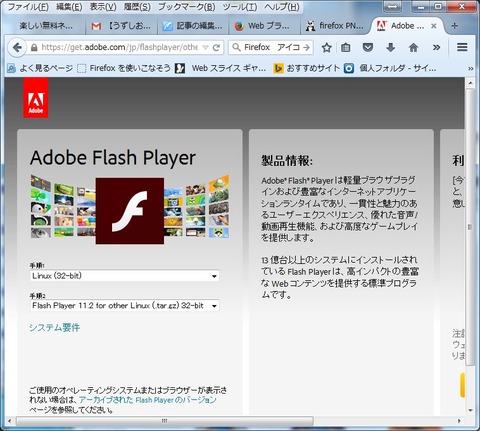Open the 表示(V) menu
480x431 pixels.
(103, 7)
